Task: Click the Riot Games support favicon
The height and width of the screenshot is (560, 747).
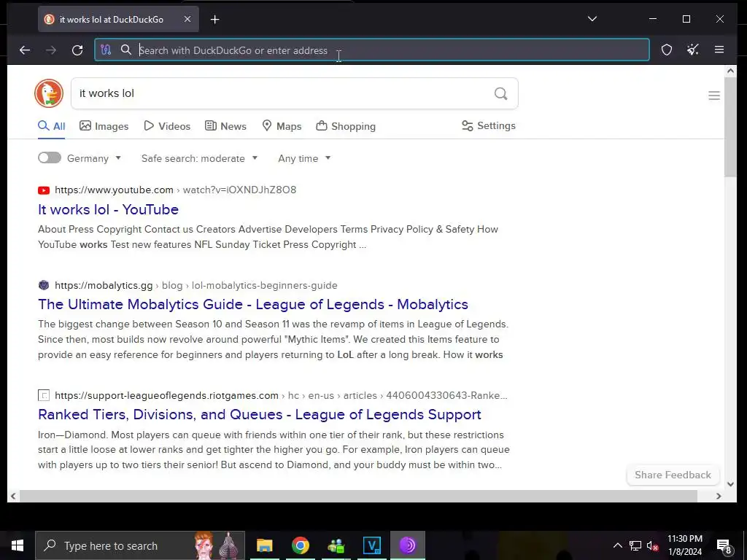Action: pos(44,395)
